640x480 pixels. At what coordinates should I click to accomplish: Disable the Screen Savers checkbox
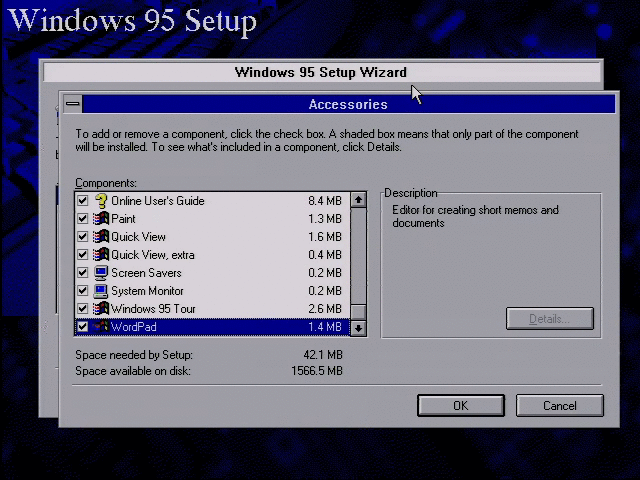pos(83,273)
